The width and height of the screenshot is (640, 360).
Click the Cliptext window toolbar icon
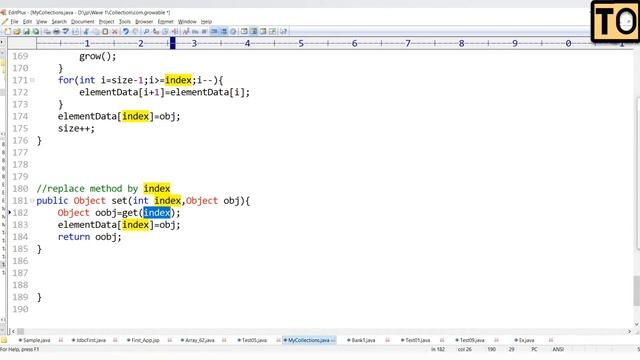(244, 31)
